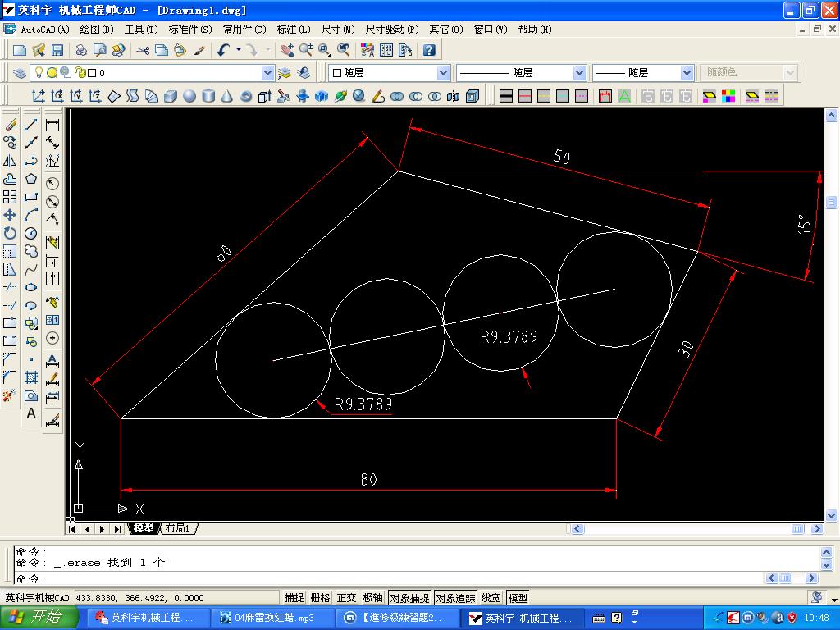The width and height of the screenshot is (840, 630).
Task: Click the New drawing icon
Action: (x=20, y=50)
